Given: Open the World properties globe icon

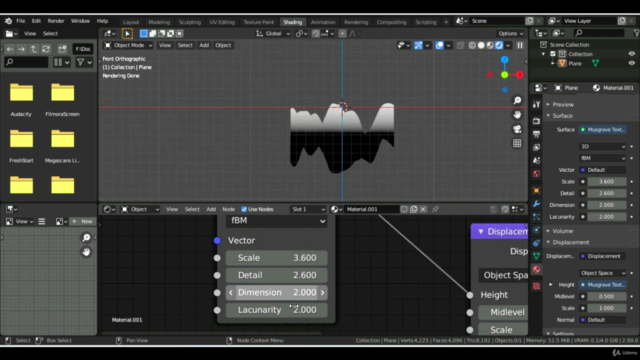Looking at the screenshot, I should point(536,174).
